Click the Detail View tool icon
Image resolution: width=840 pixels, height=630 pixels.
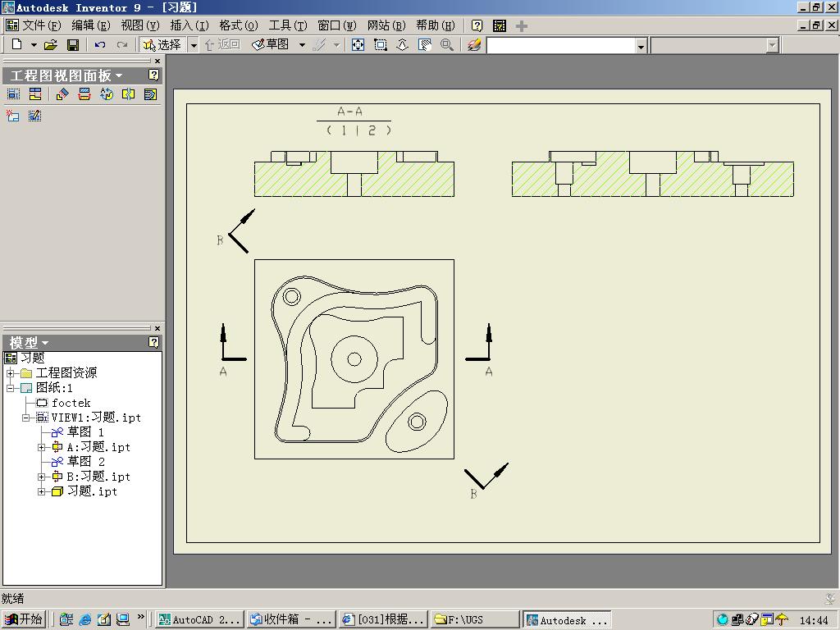[107, 94]
